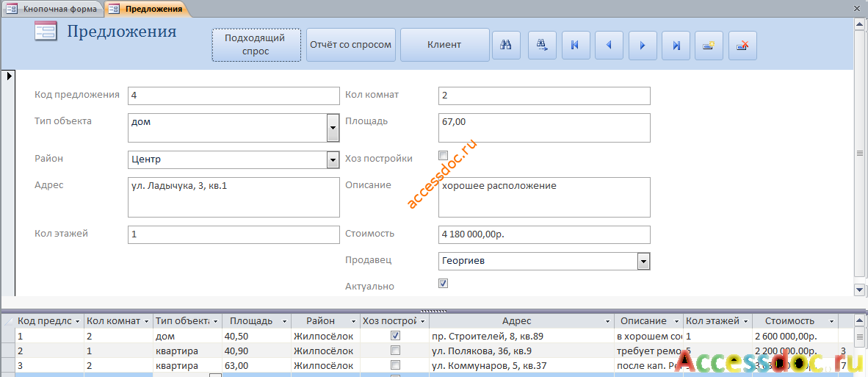Click the form icon beside Предложения title
Screen dimensions: 868x377
point(46,31)
